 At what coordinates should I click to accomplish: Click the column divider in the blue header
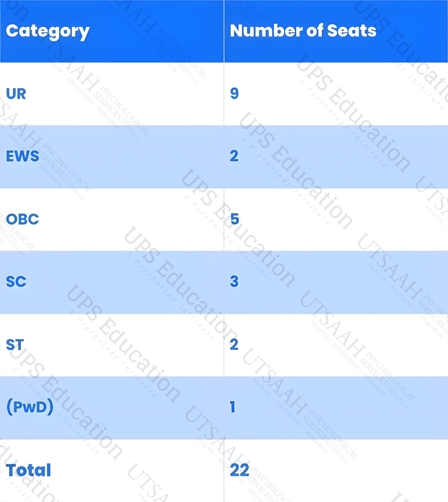pos(224,31)
